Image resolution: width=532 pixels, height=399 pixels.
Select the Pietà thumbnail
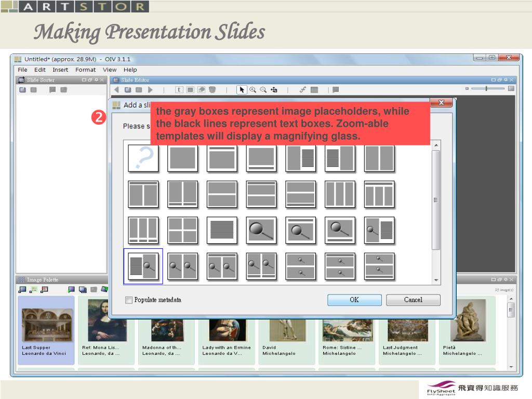point(467,330)
